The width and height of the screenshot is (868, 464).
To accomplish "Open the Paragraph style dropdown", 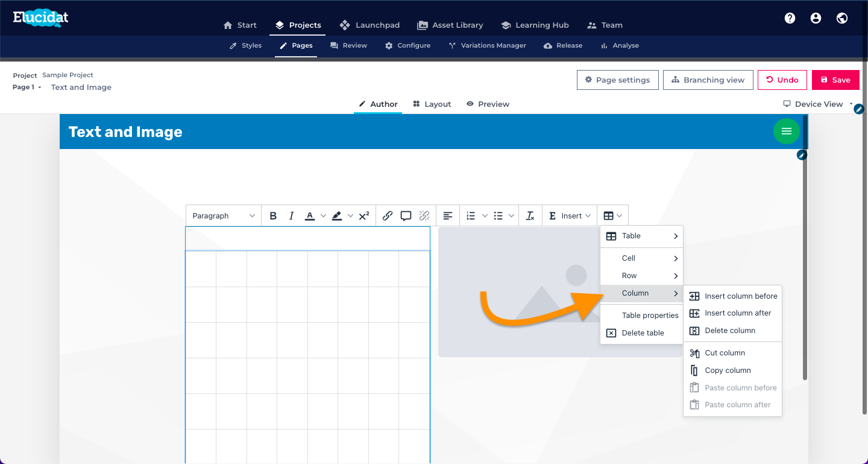I will (x=224, y=216).
